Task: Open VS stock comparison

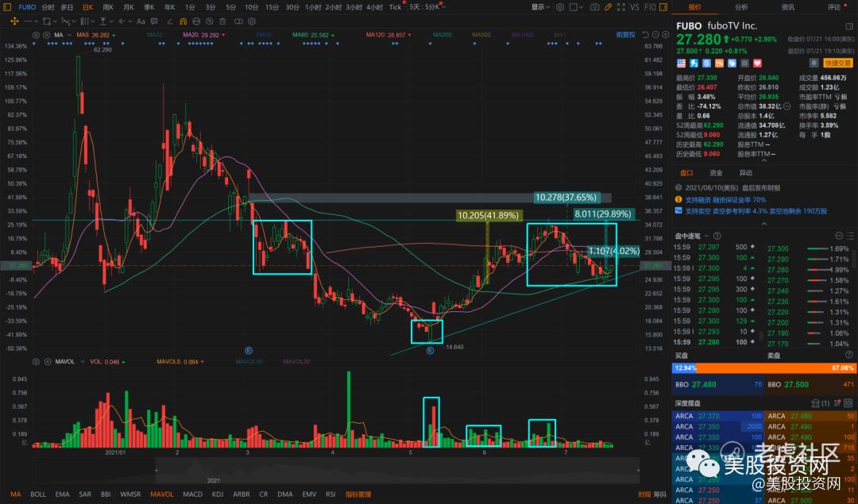Action: (635, 7)
